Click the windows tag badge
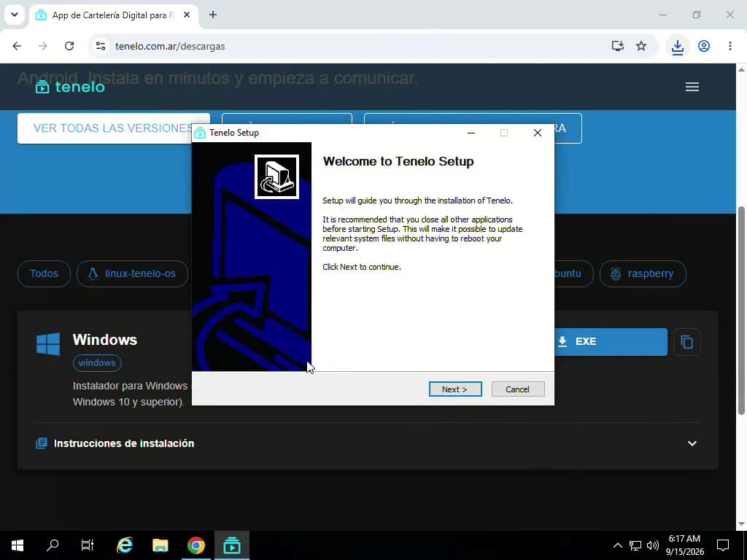The height and width of the screenshot is (560, 747). coord(97,363)
